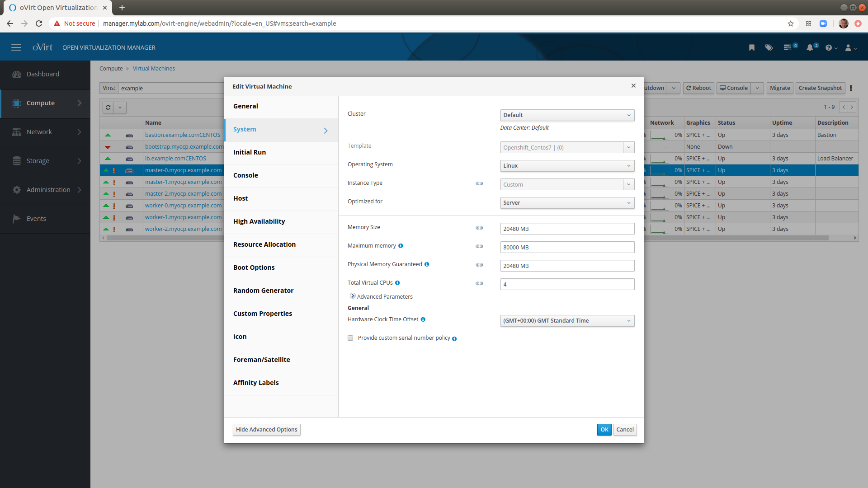Open the notifications bell icon

pyautogui.click(x=810, y=47)
